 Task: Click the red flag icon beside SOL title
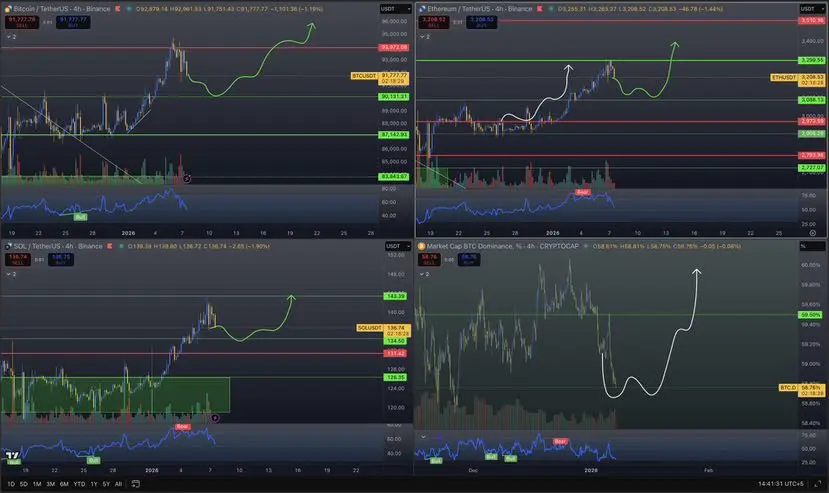coord(110,246)
